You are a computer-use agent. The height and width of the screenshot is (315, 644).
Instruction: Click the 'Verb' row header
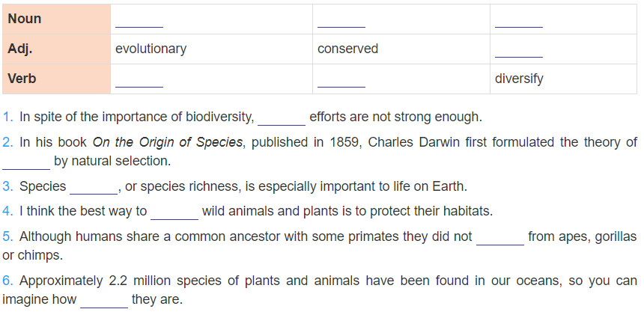[x=22, y=79]
